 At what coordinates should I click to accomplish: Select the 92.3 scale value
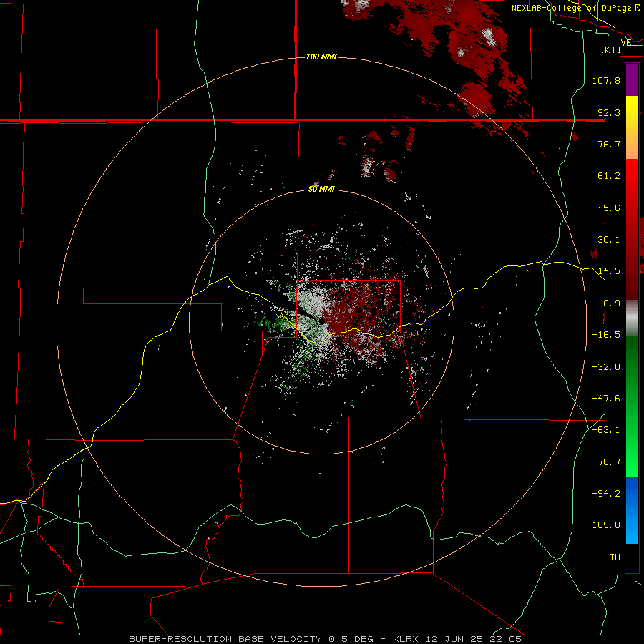point(609,112)
